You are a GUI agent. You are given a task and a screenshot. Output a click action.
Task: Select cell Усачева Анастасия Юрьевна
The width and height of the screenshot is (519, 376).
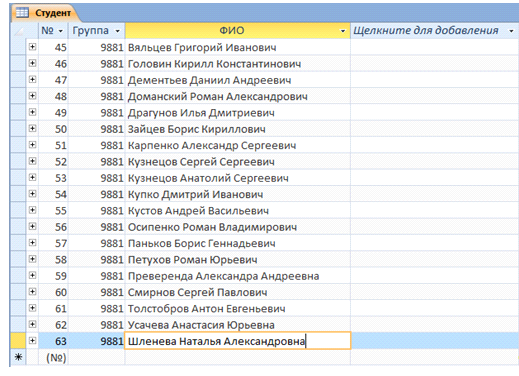(x=238, y=325)
